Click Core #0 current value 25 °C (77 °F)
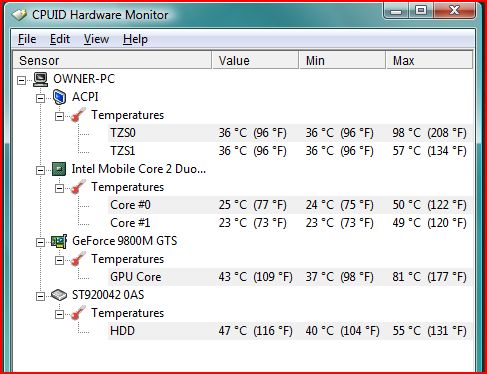The width and height of the screenshot is (487, 374). [252, 205]
